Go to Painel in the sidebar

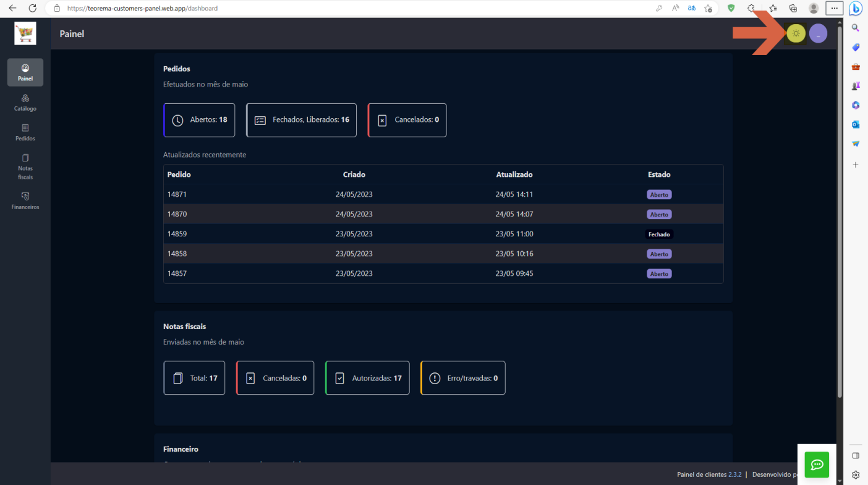pyautogui.click(x=25, y=72)
